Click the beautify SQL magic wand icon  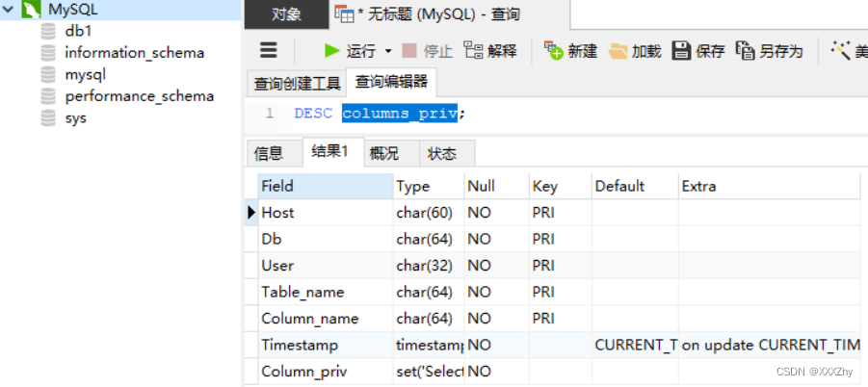840,51
